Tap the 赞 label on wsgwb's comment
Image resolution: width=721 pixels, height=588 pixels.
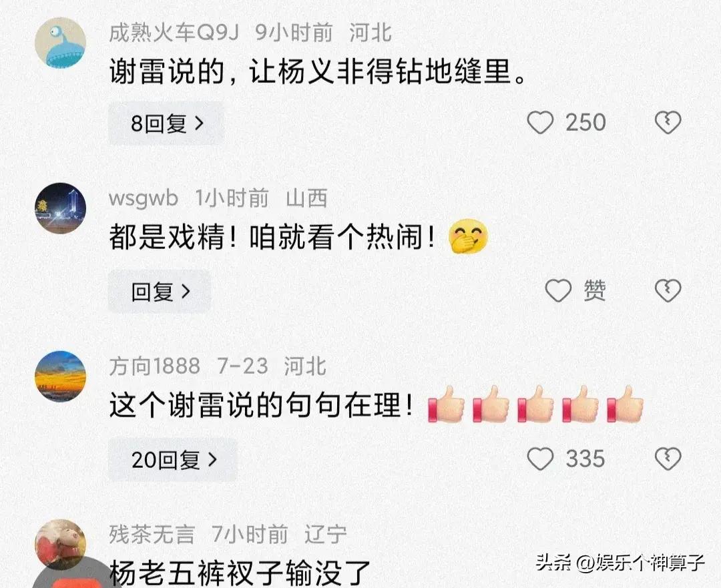point(595,290)
